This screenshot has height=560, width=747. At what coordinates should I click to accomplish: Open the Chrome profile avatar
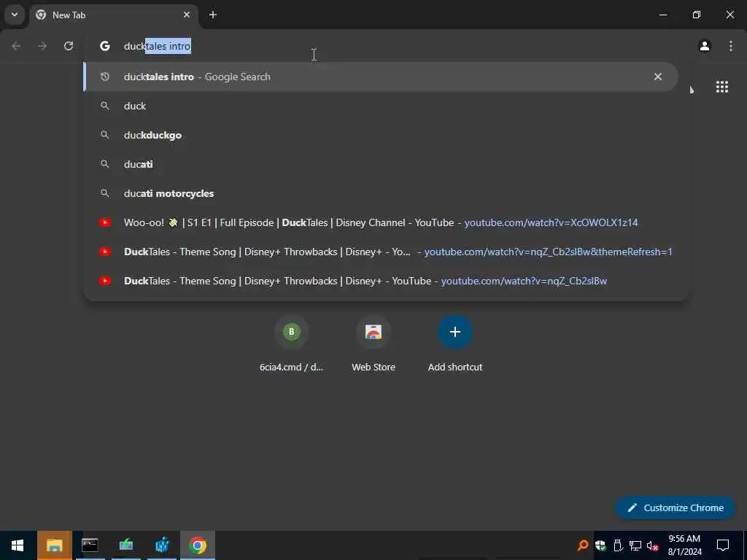[705, 46]
